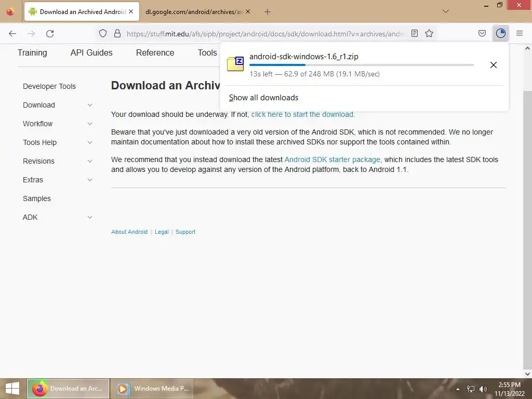
Task: Close the dl.google.com tab
Action: pyautogui.click(x=248, y=11)
